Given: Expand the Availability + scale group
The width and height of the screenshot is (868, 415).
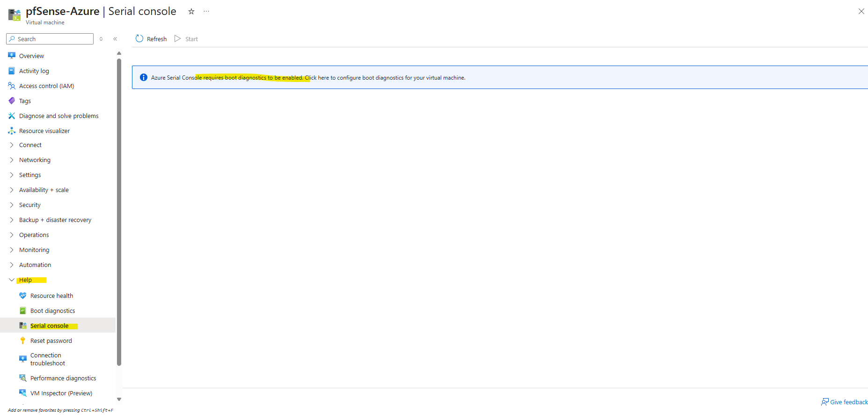Looking at the screenshot, I should click(x=12, y=190).
